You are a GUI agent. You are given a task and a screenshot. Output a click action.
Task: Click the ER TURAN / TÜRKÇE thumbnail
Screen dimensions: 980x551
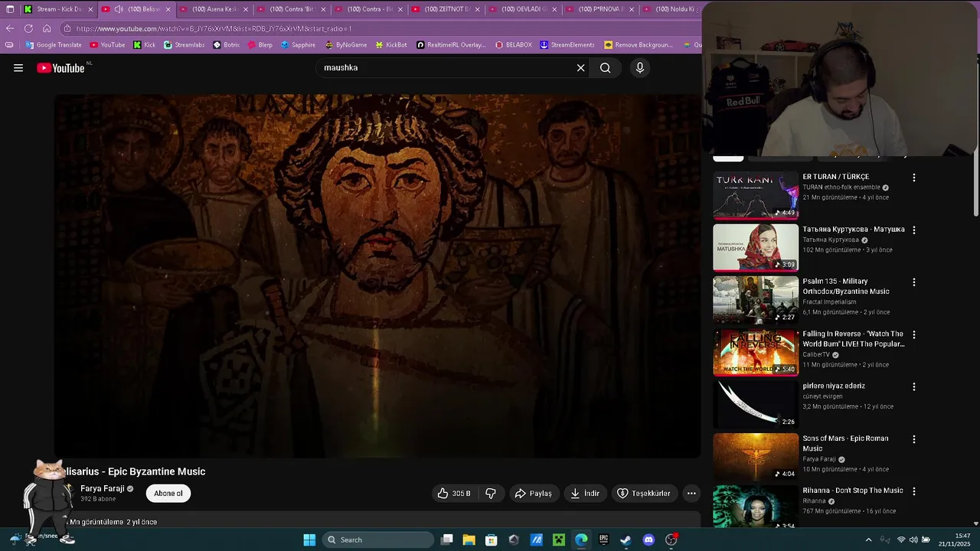click(x=756, y=195)
